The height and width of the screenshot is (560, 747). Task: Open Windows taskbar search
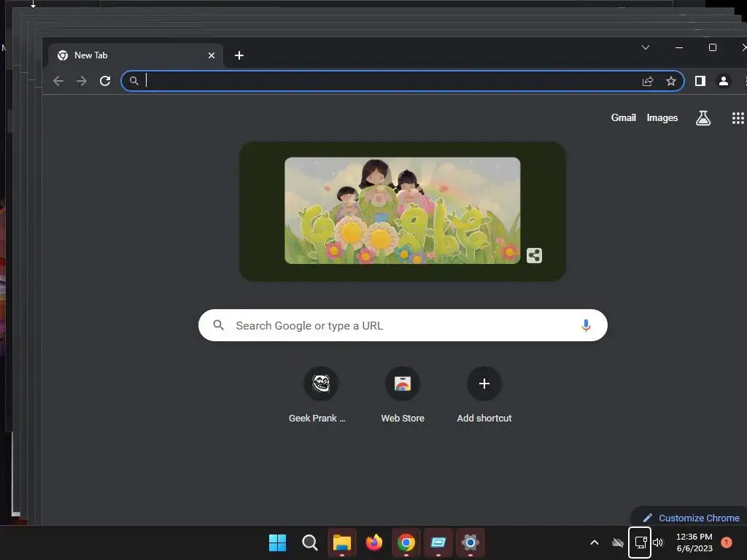tap(309, 542)
